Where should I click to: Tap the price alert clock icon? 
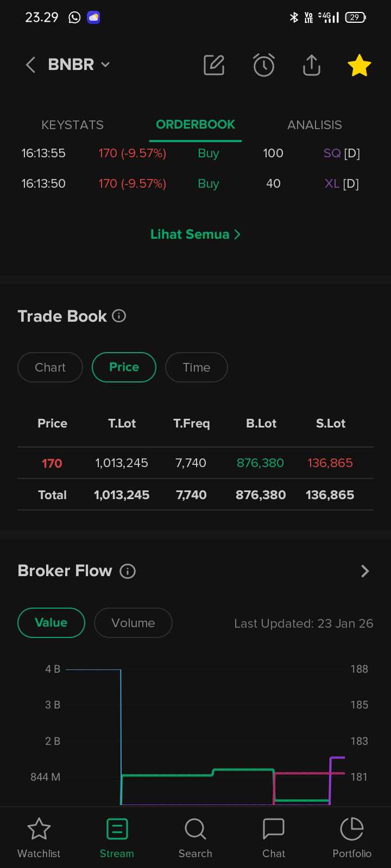coord(264,65)
